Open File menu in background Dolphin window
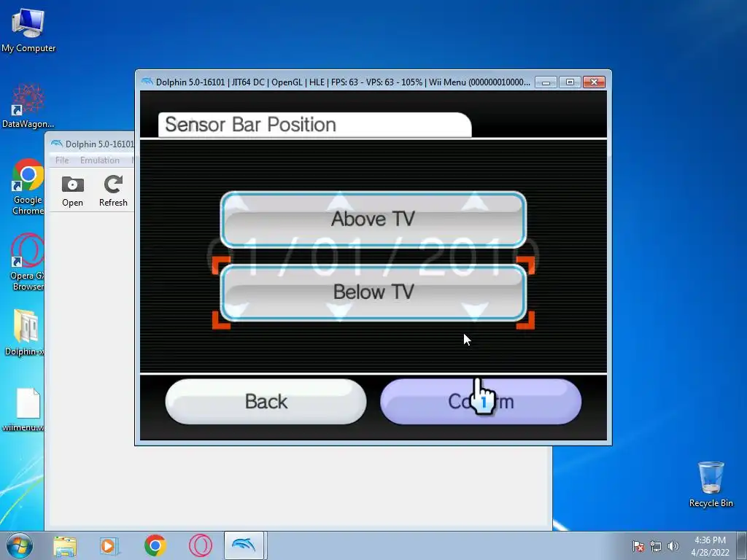The width and height of the screenshot is (747, 560). click(x=62, y=160)
